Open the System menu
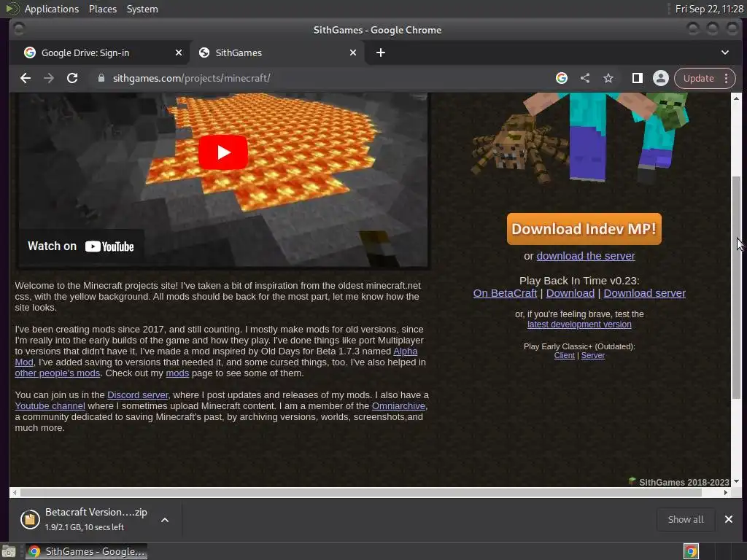The image size is (747, 560). coord(142,9)
